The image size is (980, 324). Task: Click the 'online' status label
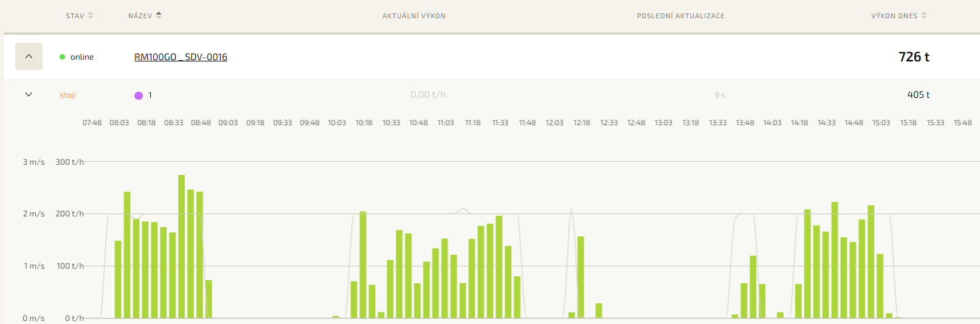(82, 57)
